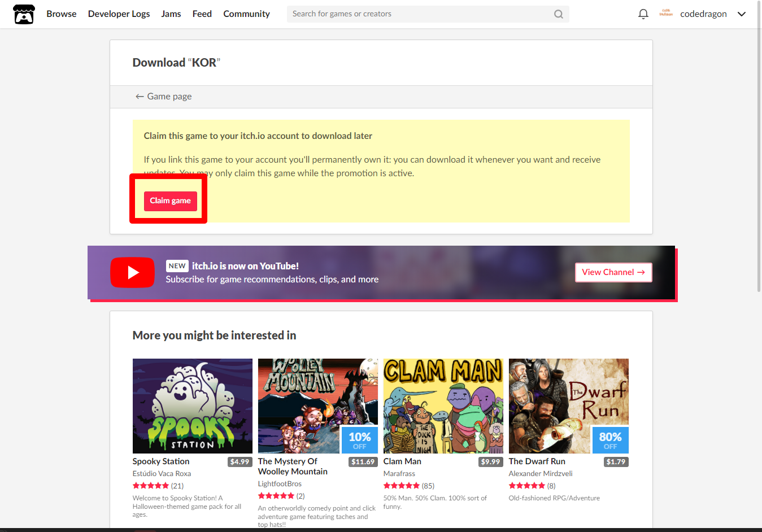Open author Alexander Mirdzveli
This screenshot has width=762, height=532.
pyautogui.click(x=541, y=474)
